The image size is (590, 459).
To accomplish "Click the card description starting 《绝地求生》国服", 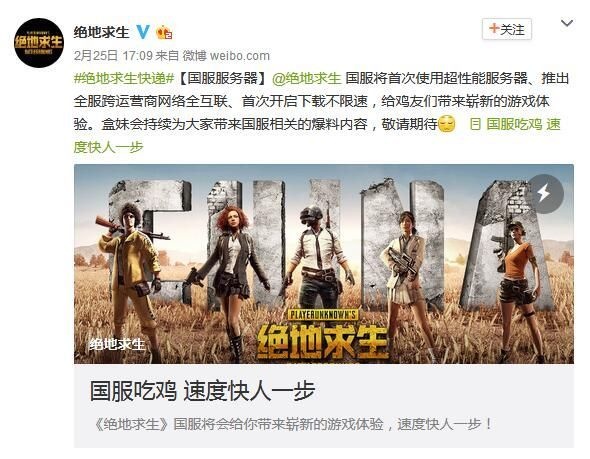I will (293, 424).
